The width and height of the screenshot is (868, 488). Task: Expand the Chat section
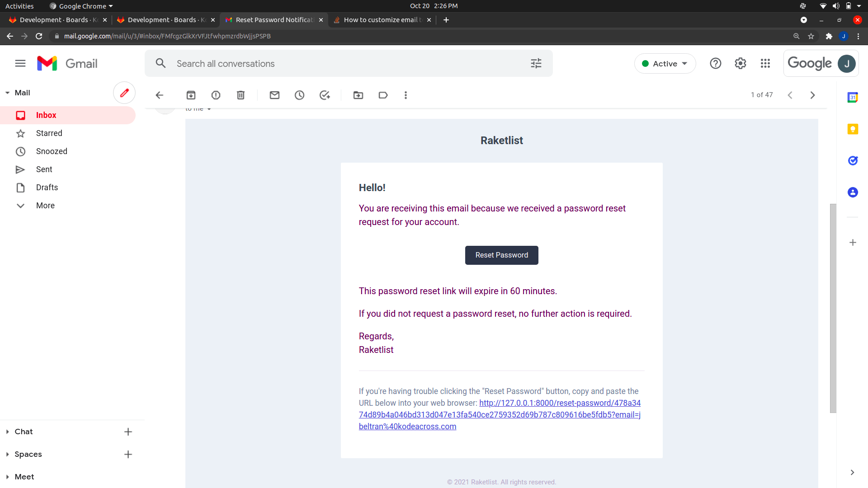tap(7, 432)
